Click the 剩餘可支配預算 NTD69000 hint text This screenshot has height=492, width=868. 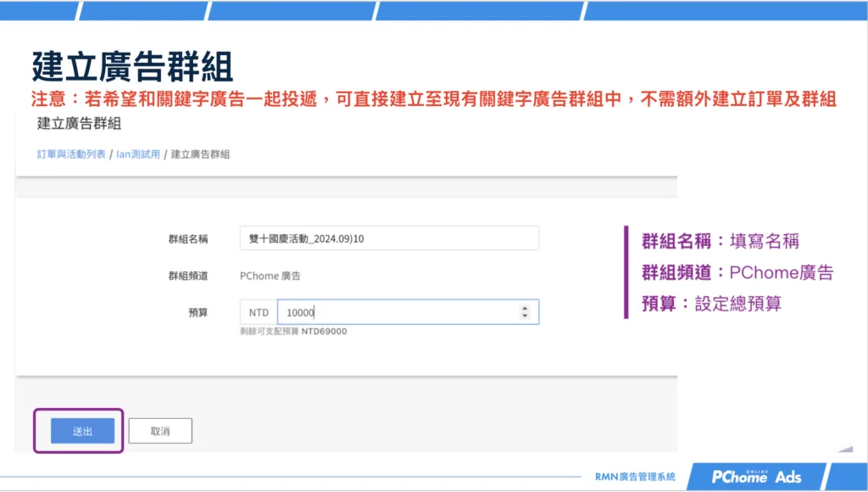click(293, 332)
